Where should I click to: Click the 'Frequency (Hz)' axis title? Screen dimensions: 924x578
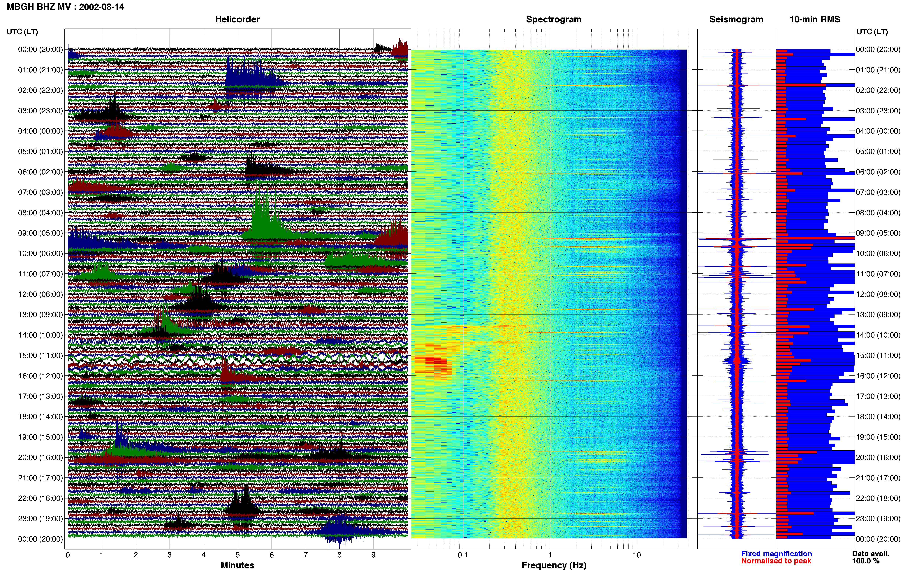tap(554, 565)
